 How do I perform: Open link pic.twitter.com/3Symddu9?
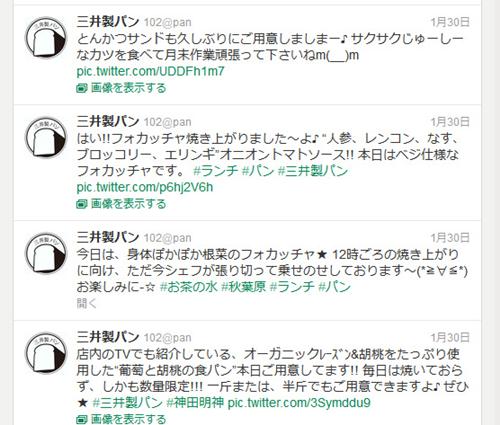pyautogui.click(x=299, y=403)
